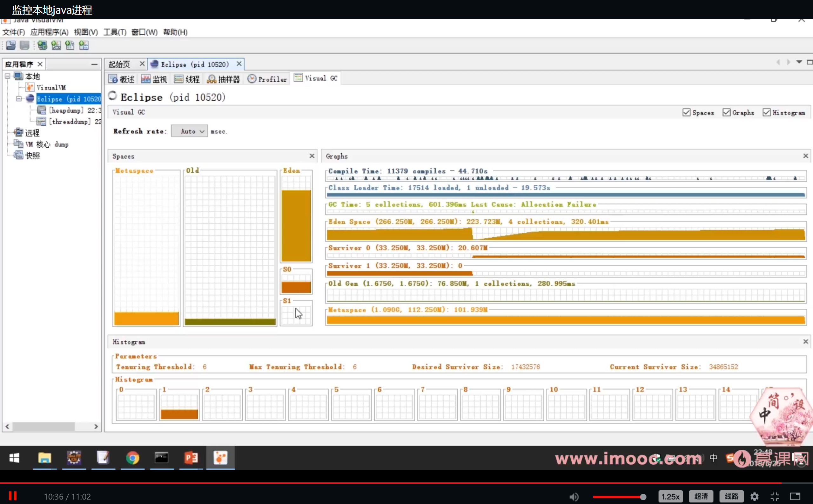Open Chrome from the taskbar
813x504 pixels.
pyautogui.click(x=132, y=458)
